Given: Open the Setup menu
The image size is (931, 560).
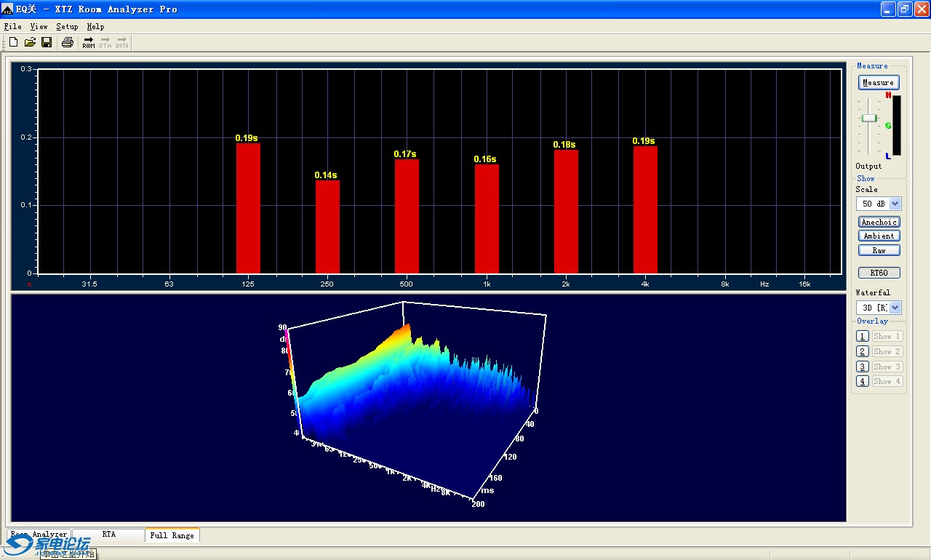Looking at the screenshot, I should pos(67,26).
